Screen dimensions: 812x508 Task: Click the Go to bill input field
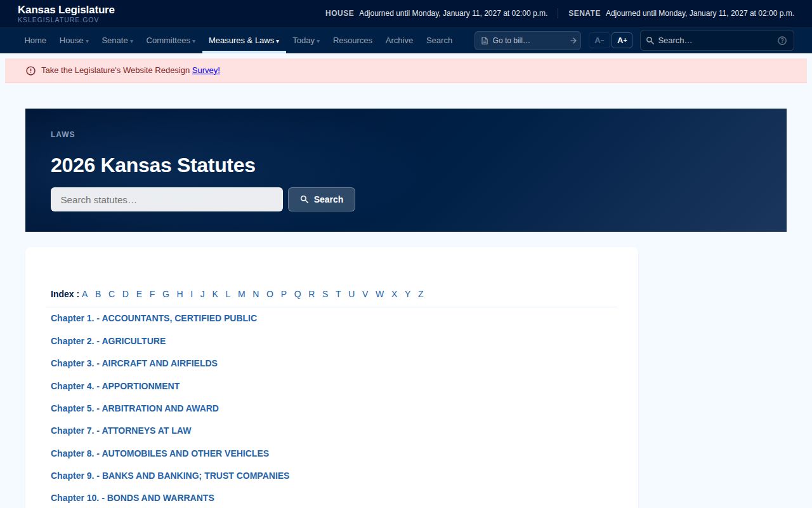pyautogui.click(x=528, y=41)
